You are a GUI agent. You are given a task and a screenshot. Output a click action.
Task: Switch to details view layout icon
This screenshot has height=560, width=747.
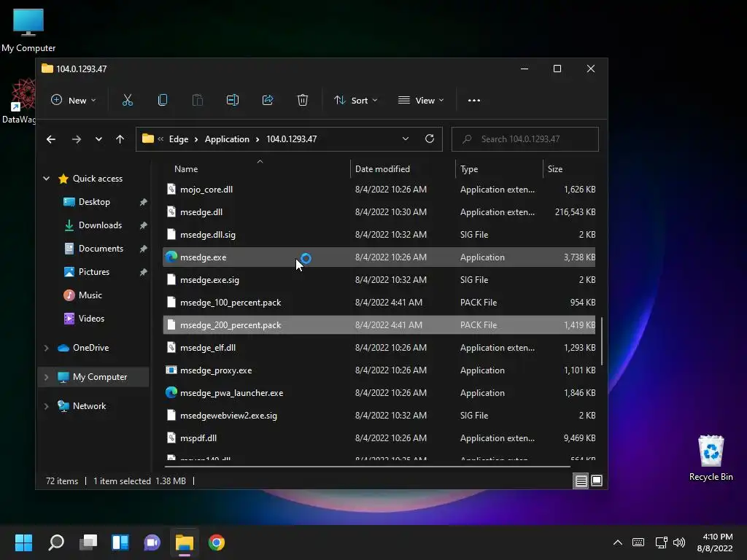tap(581, 481)
